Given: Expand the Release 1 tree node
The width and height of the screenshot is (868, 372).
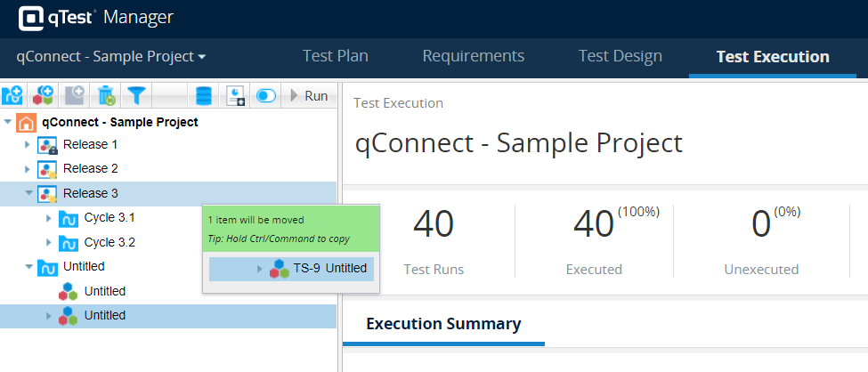Looking at the screenshot, I should pyautogui.click(x=27, y=144).
